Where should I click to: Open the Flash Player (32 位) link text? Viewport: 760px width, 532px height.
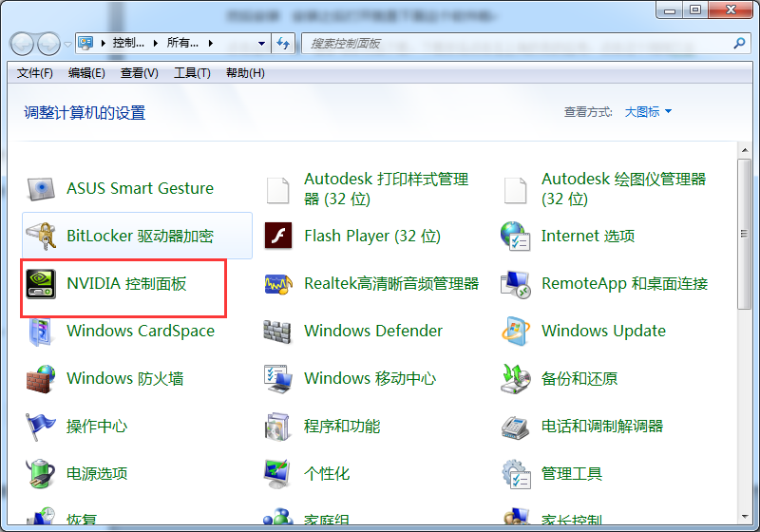[x=372, y=236]
